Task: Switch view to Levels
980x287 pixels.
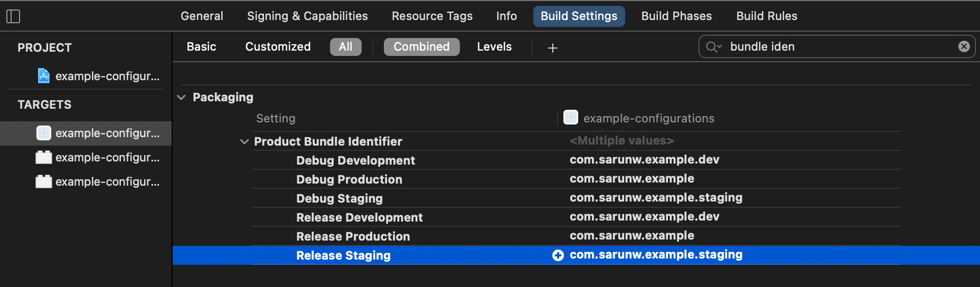Action: coord(494,46)
